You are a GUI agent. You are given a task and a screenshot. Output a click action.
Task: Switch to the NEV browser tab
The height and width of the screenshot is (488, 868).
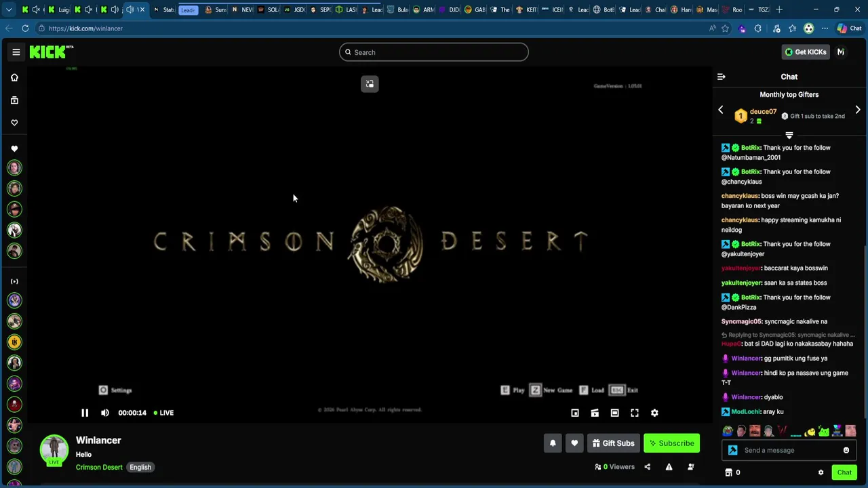241,9
